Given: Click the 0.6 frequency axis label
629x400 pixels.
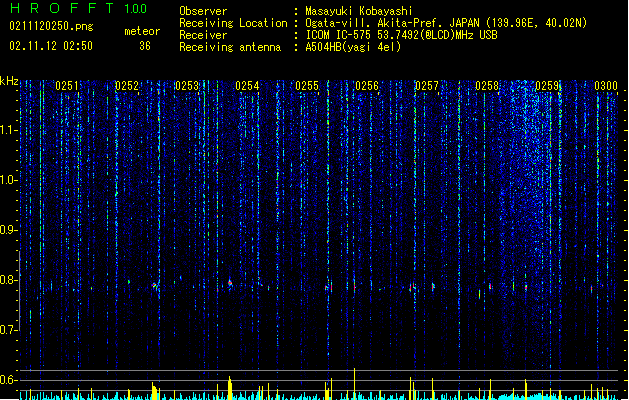Looking at the screenshot, I should click(8, 380).
